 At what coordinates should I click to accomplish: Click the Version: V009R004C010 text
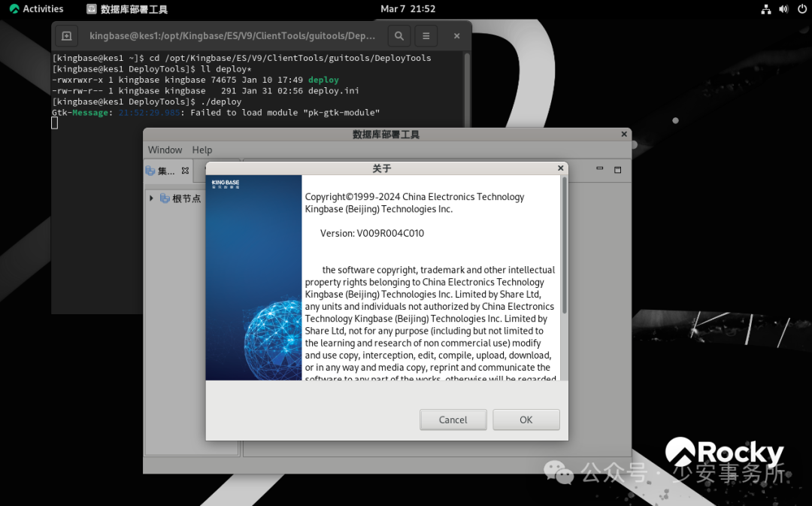372,233
